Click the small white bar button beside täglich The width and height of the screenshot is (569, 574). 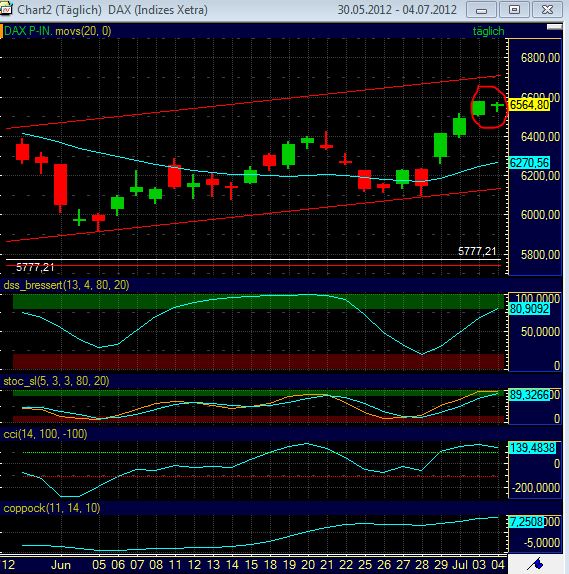[x=554, y=27]
